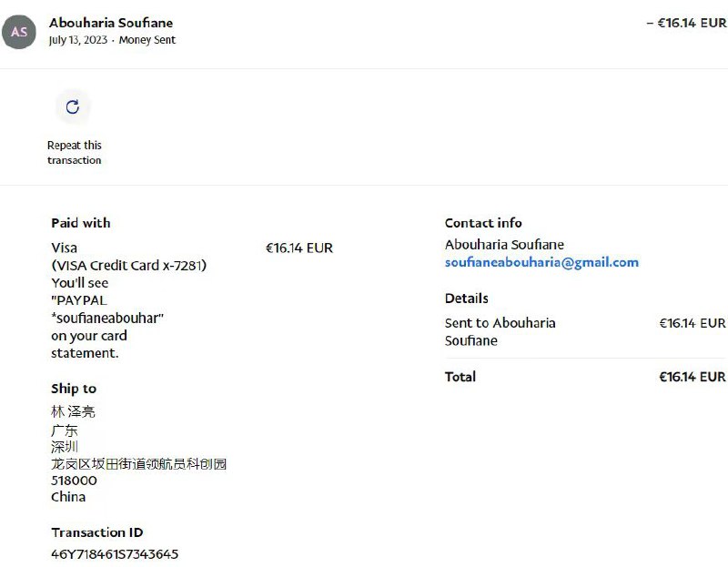Click the Ship to heading
The width and height of the screenshot is (728, 567).
(74, 389)
